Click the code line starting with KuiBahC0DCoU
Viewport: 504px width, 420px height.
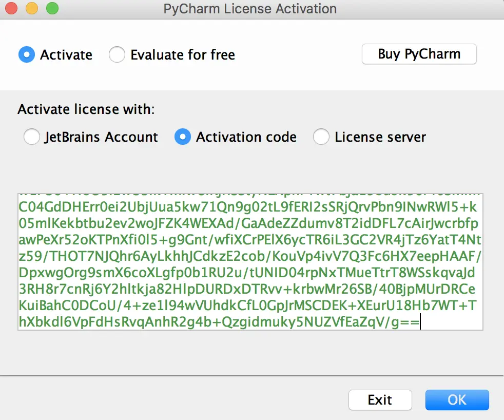pos(247,306)
